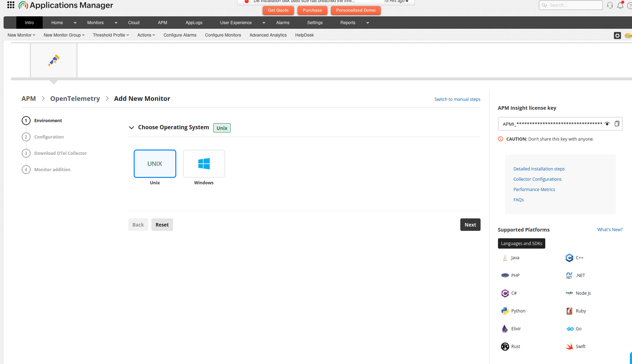Switch to the Intro tab
Screen dimensions: 632x364
tap(30, 23)
